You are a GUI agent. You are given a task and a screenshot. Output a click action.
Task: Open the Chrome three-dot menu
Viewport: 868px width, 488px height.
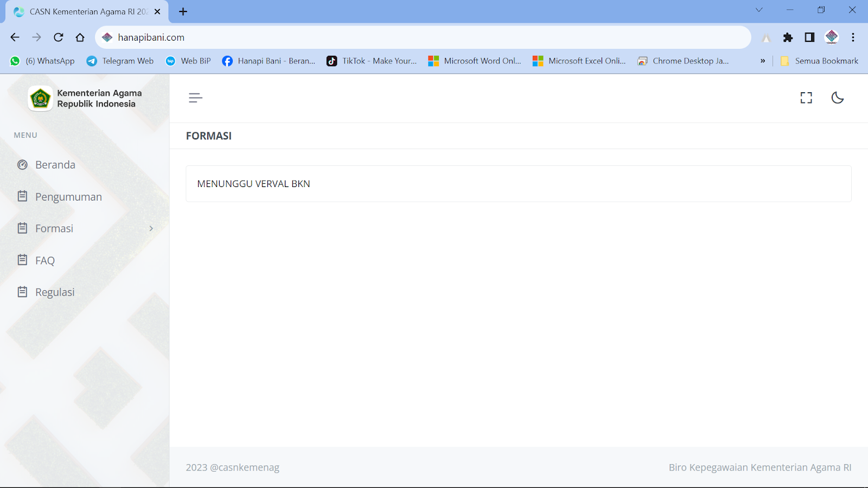click(x=853, y=37)
